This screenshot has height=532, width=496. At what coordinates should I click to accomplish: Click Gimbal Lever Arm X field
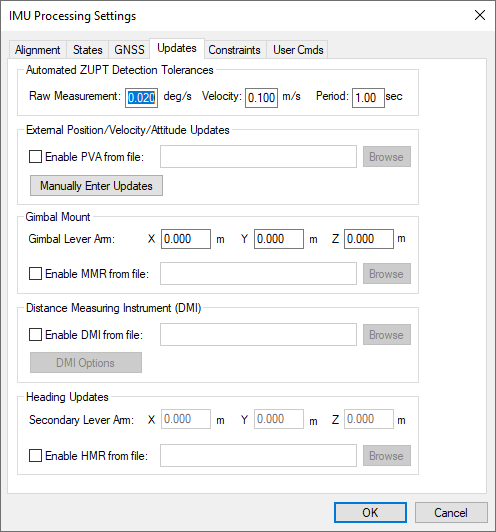point(186,239)
